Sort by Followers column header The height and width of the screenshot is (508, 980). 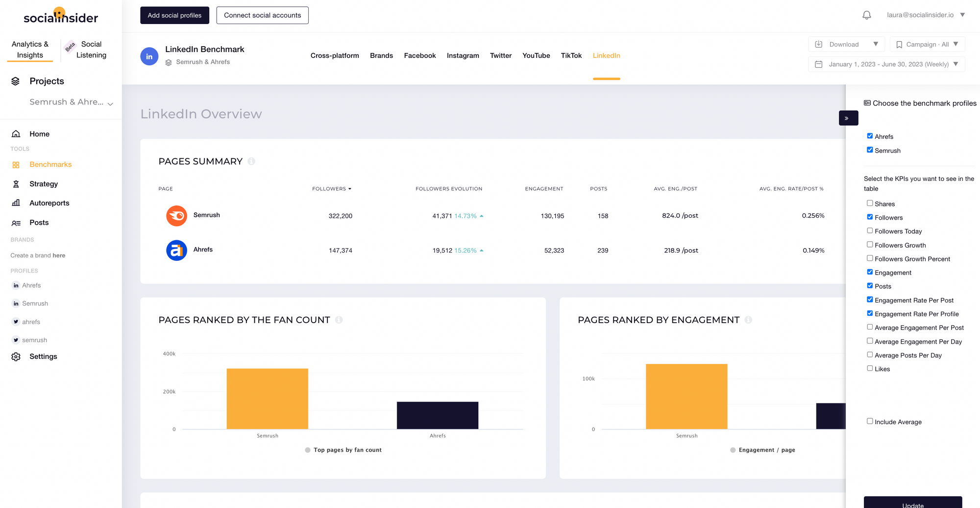pyautogui.click(x=332, y=189)
